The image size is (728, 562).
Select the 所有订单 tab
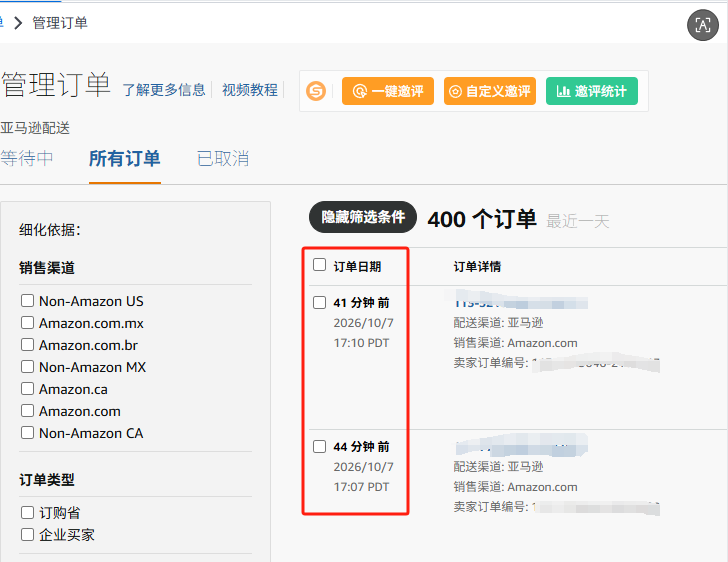124,158
